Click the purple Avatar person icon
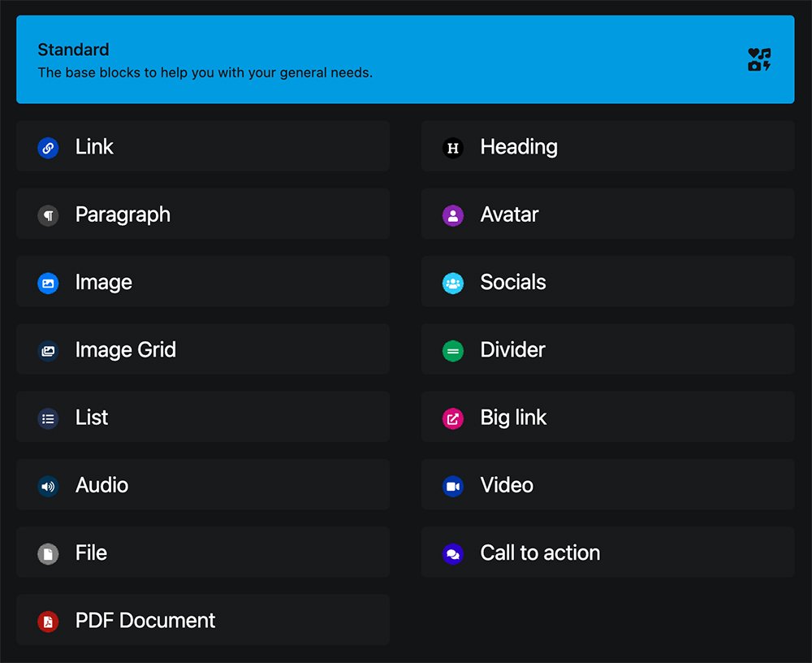Image resolution: width=812 pixels, height=663 pixels. (x=453, y=215)
